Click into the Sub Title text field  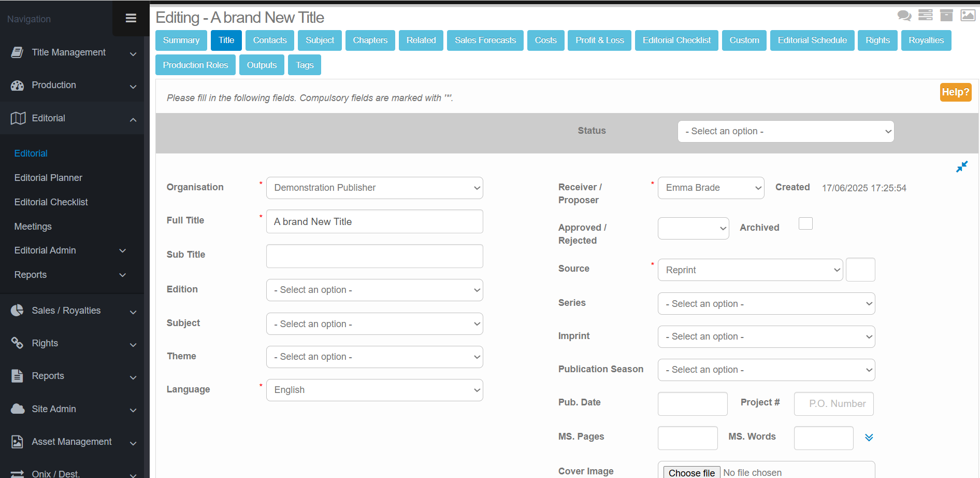374,256
